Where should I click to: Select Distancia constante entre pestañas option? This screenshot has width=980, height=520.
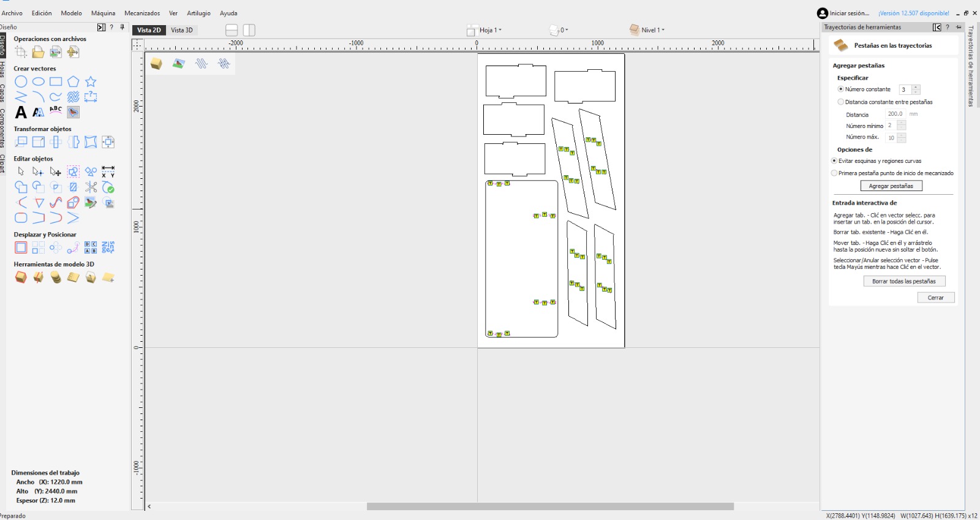[x=840, y=102]
